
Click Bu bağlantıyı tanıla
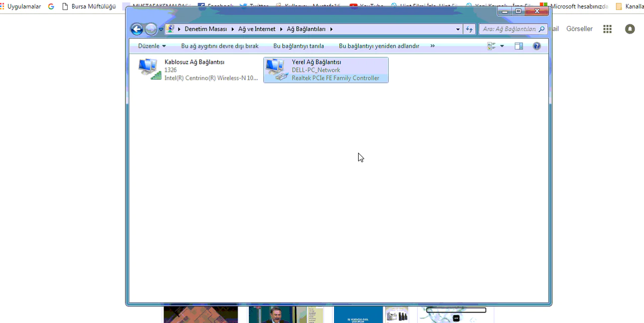click(x=298, y=46)
